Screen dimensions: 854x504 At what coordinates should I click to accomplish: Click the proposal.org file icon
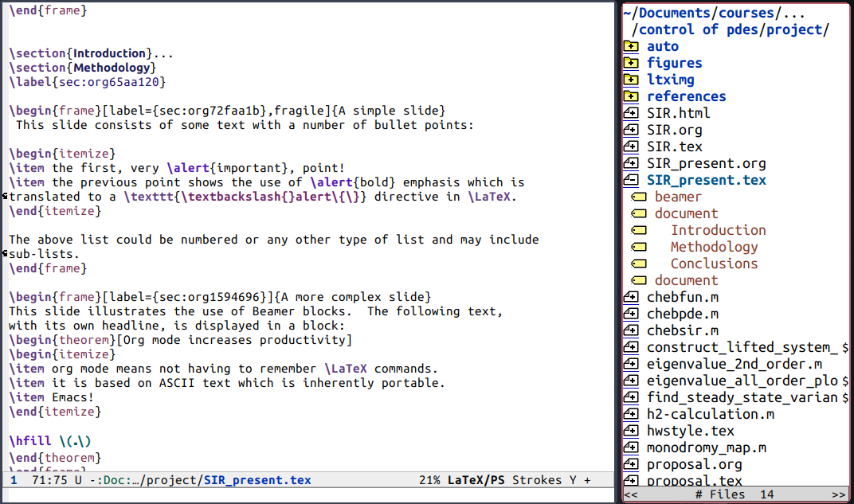coord(631,464)
